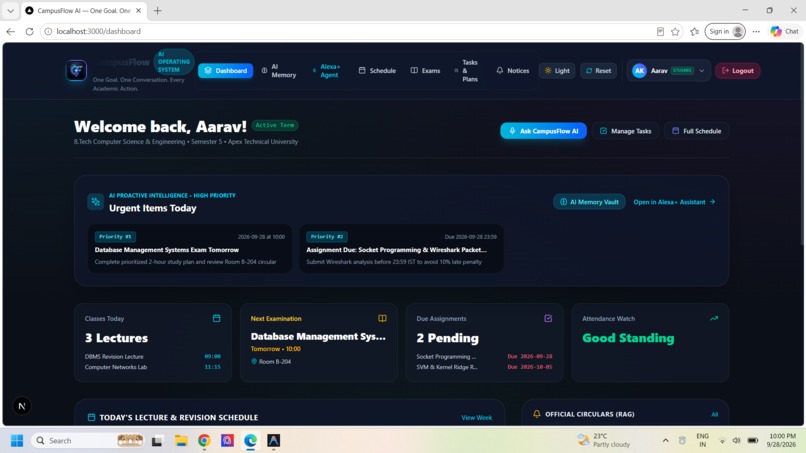Click the 2 Pending heading
This screenshot has width=806, height=453.
[x=447, y=338]
